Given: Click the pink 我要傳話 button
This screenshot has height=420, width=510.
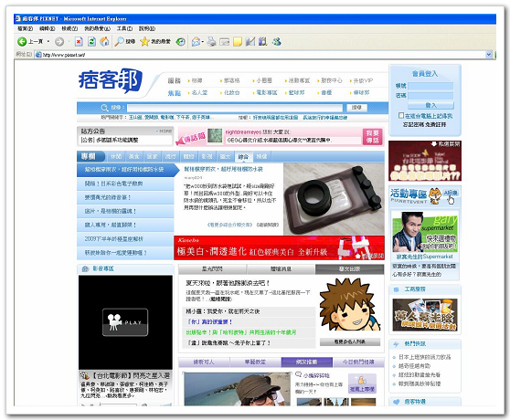Looking at the screenshot, I should point(372,136).
